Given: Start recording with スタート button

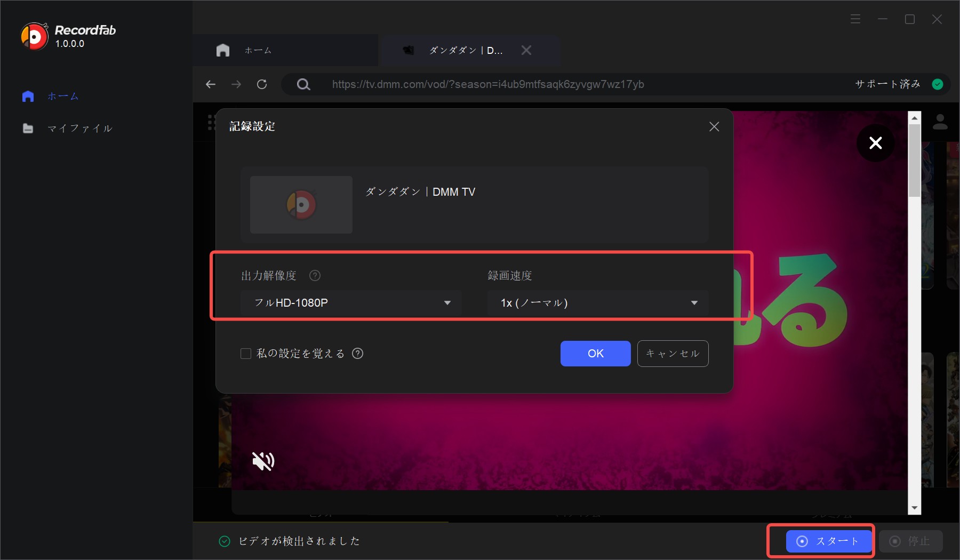Looking at the screenshot, I should [829, 541].
